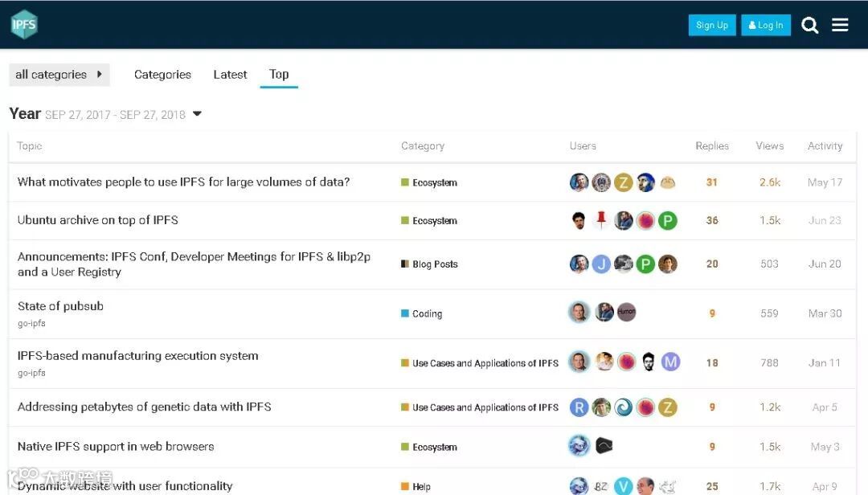This screenshot has width=868, height=495.
Task: Click the green P avatar in Ubuntu row
Action: (x=668, y=220)
